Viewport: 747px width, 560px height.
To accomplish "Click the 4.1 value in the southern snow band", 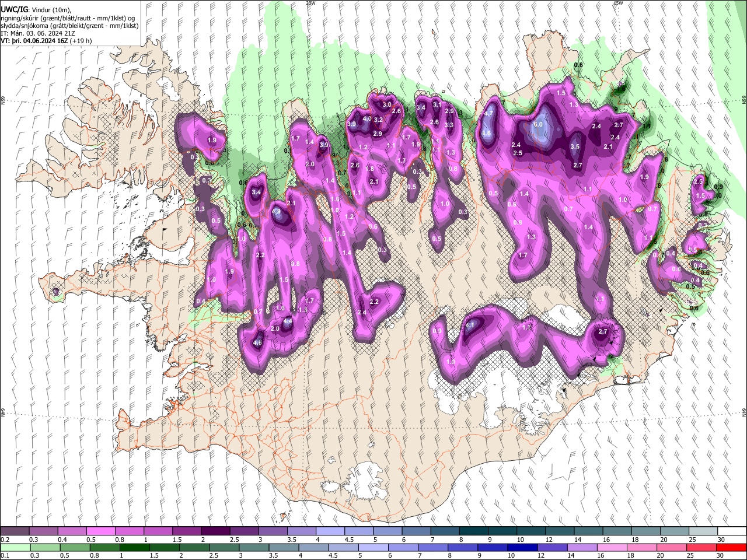I will pyautogui.click(x=471, y=325).
